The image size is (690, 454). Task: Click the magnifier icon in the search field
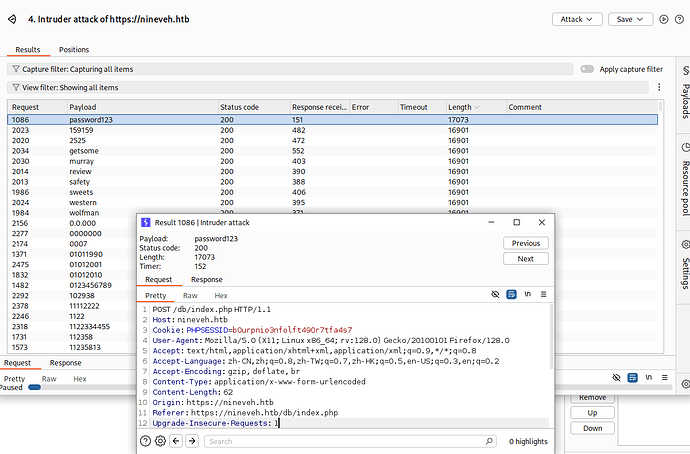[x=489, y=441]
